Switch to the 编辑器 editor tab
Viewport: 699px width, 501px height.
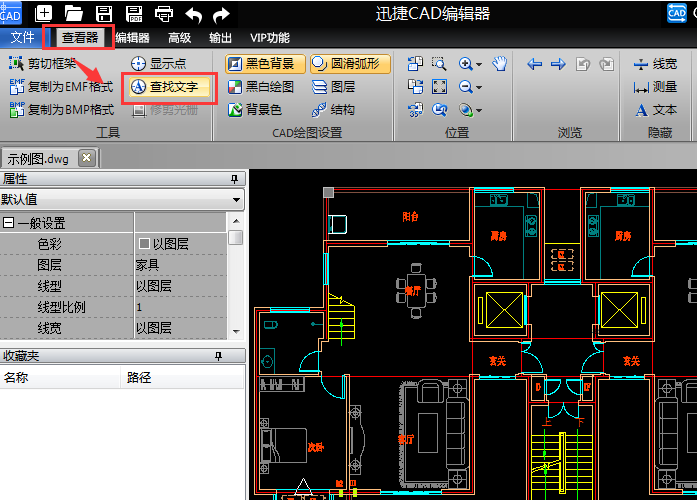coord(132,38)
